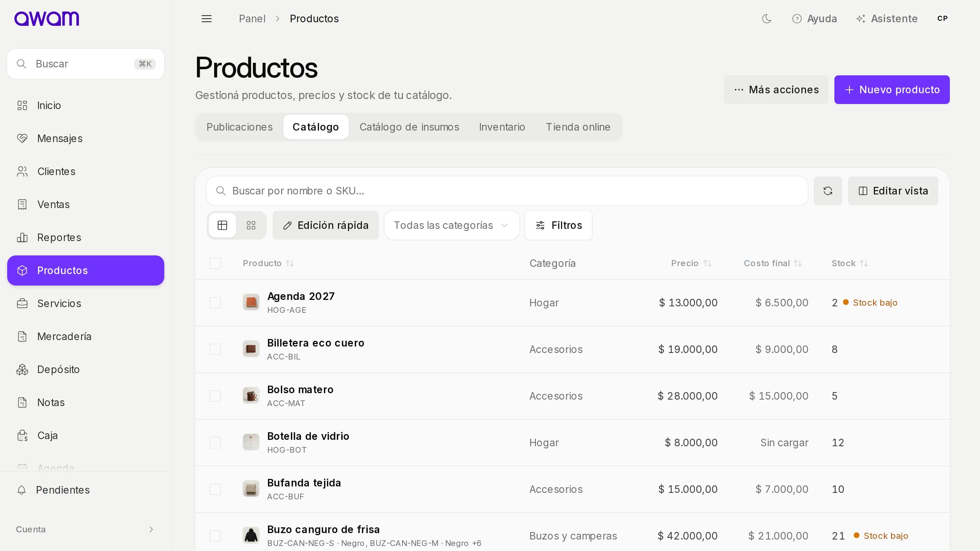Viewport: 980px width, 551px height.
Task: Switch to grid view layout
Action: coord(251,225)
